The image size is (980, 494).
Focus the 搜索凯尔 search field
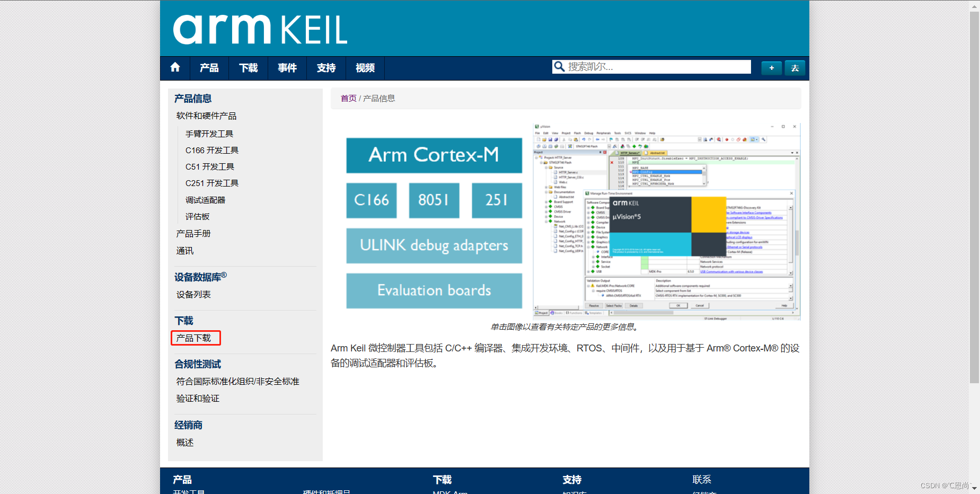(x=651, y=67)
